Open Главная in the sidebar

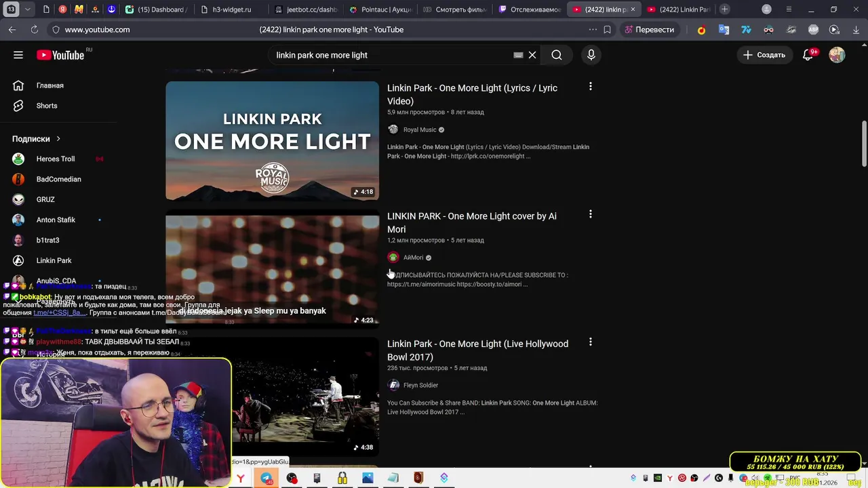(50, 85)
